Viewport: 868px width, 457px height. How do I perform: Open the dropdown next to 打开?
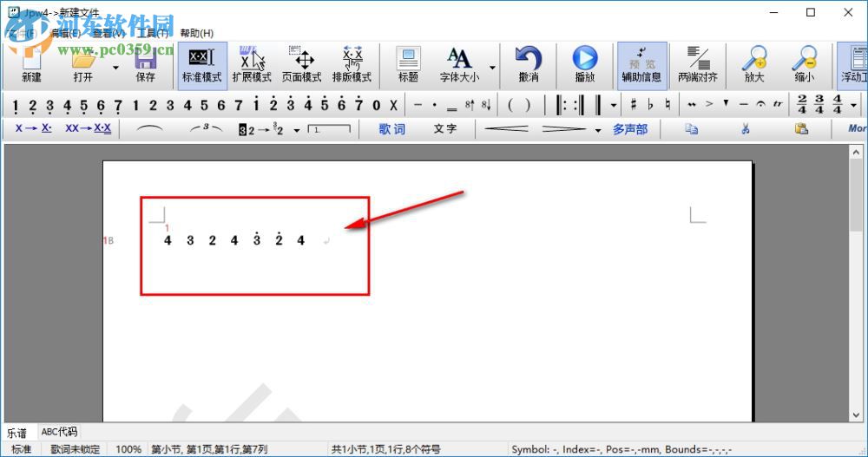coord(115,68)
